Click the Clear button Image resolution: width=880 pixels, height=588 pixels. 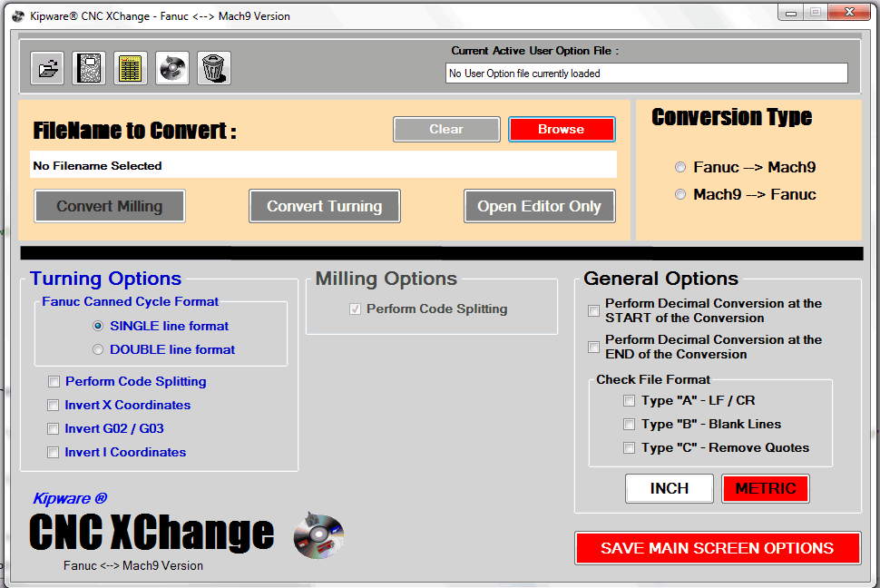coord(446,129)
